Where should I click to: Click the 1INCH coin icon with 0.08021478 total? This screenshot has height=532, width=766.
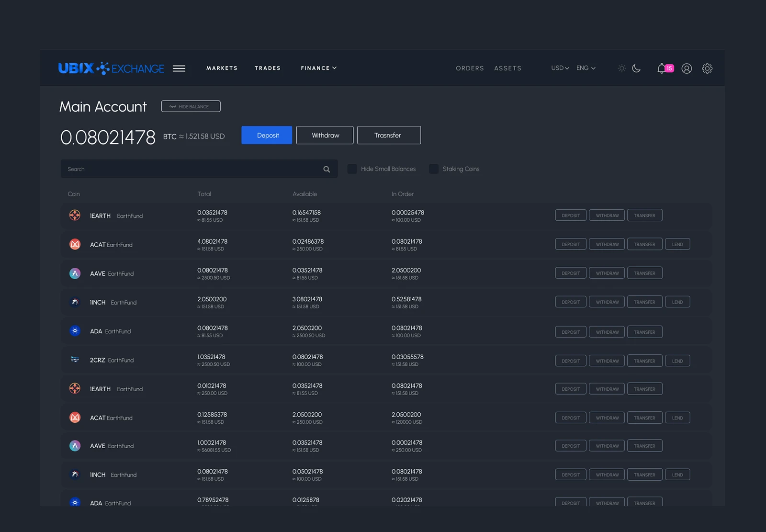pyautogui.click(x=75, y=475)
